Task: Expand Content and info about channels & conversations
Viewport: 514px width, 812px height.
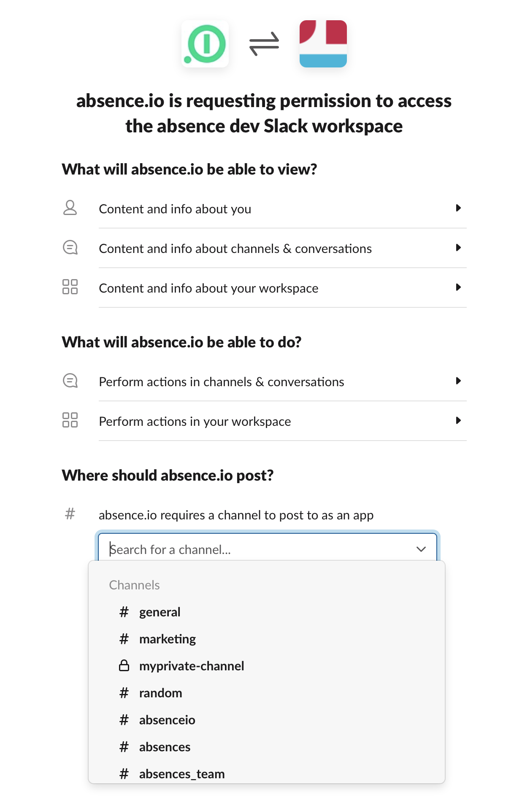Action: (x=458, y=247)
